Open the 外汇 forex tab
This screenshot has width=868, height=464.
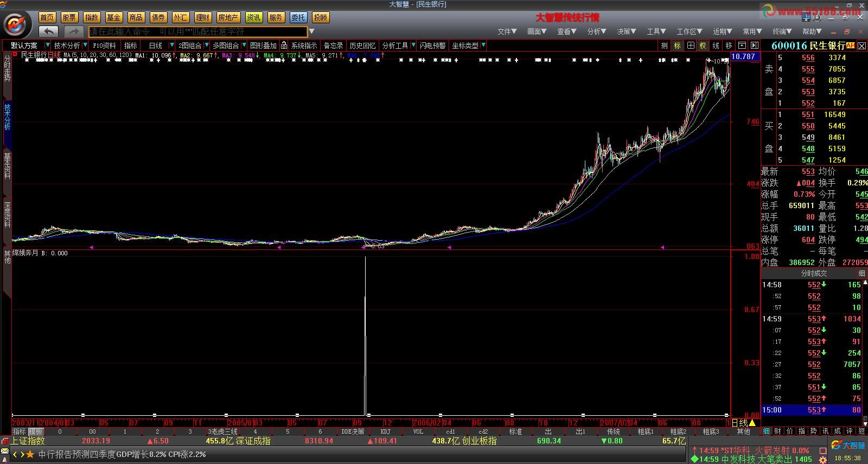tap(181, 17)
